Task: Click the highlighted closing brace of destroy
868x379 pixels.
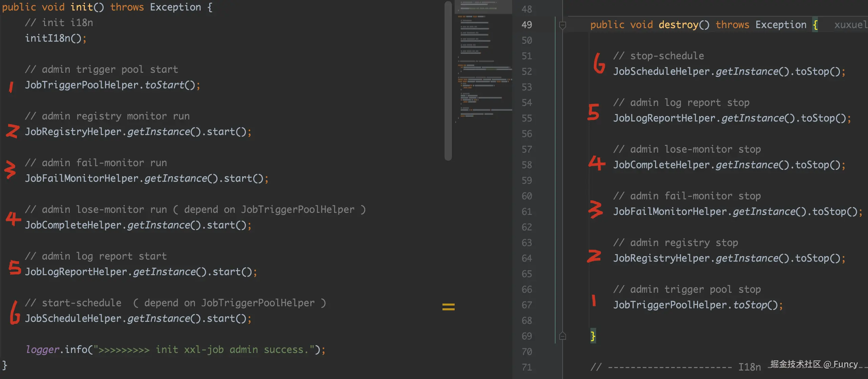Action: [593, 336]
